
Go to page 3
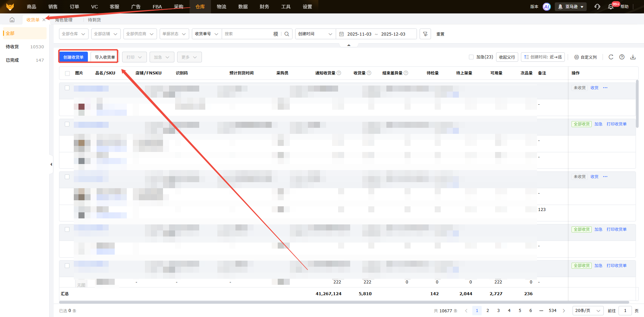498,311
